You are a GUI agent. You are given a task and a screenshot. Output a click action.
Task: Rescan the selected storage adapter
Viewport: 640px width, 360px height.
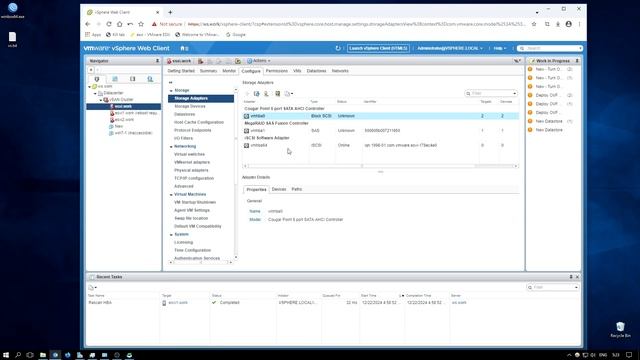tap(278, 93)
